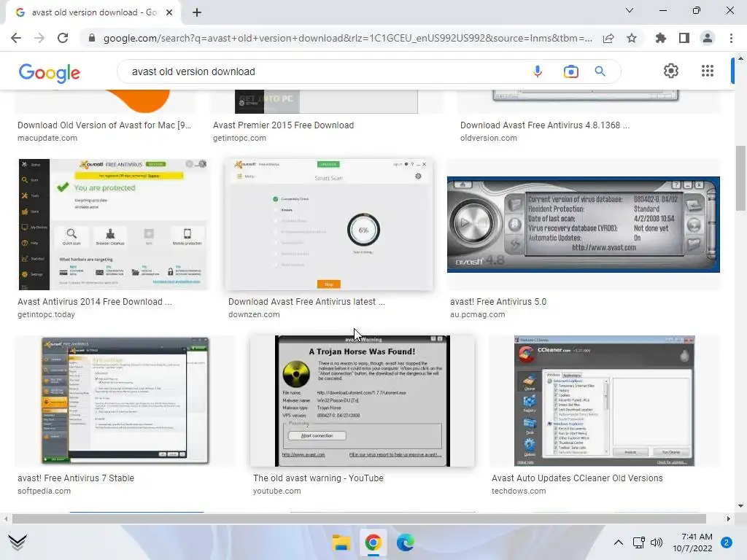Select the CCleaner screenshot thumbnail
This screenshot has height=560, width=747.
[604, 400]
